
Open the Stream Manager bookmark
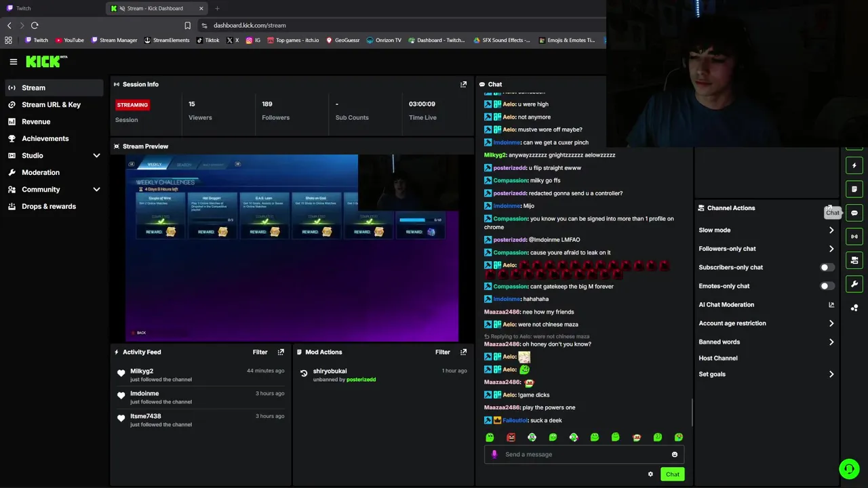pos(114,41)
